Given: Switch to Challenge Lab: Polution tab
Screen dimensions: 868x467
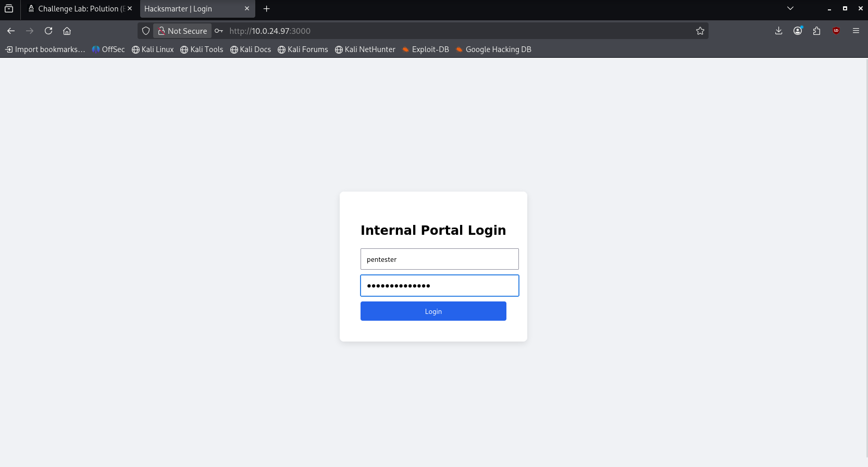Looking at the screenshot, I should point(81,9).
